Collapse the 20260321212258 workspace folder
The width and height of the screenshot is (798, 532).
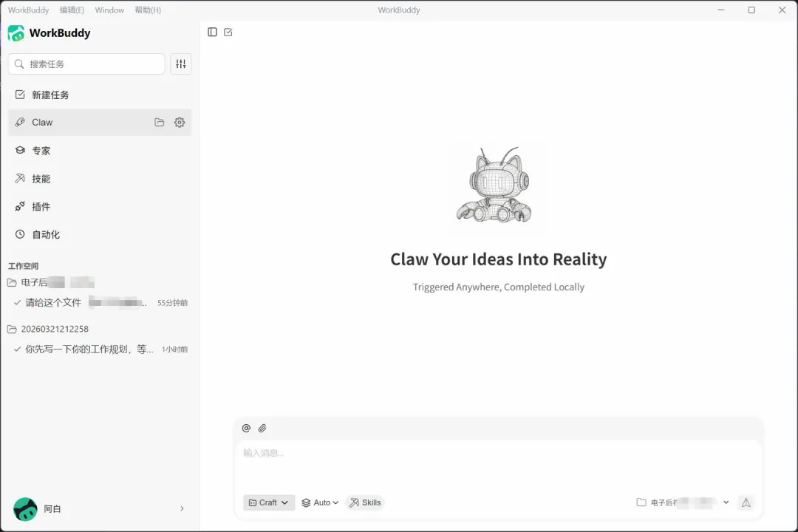click(48, 330)
